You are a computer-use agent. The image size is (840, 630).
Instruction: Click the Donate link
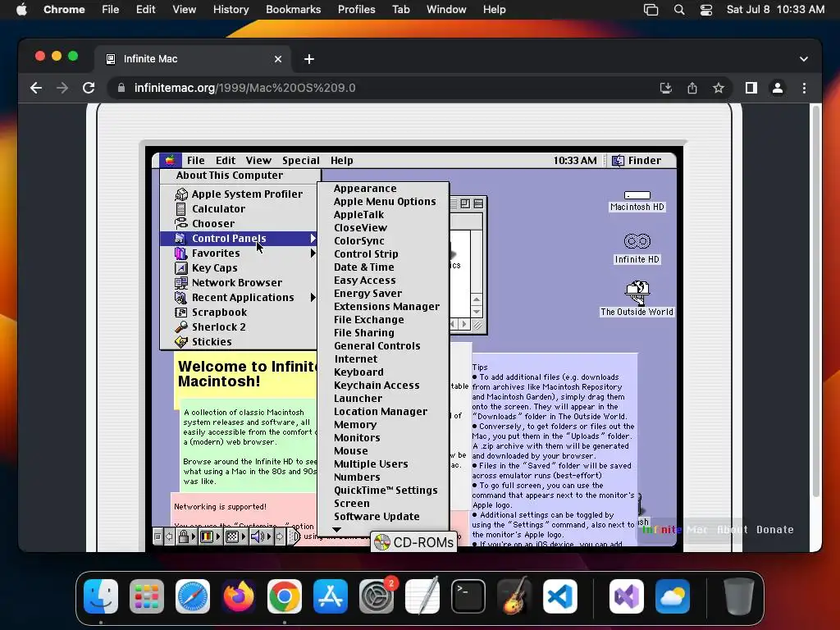tap(774, 529)
